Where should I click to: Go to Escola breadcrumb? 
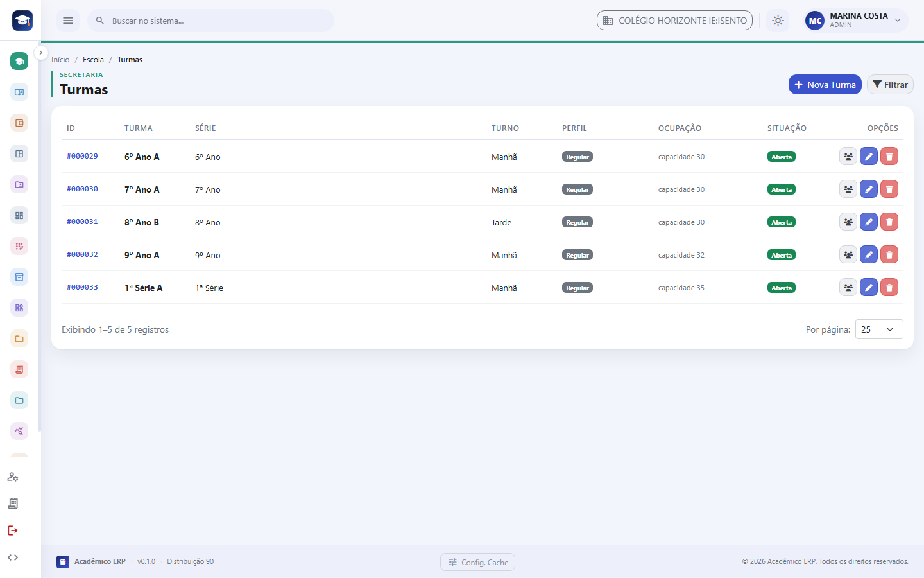93,60
